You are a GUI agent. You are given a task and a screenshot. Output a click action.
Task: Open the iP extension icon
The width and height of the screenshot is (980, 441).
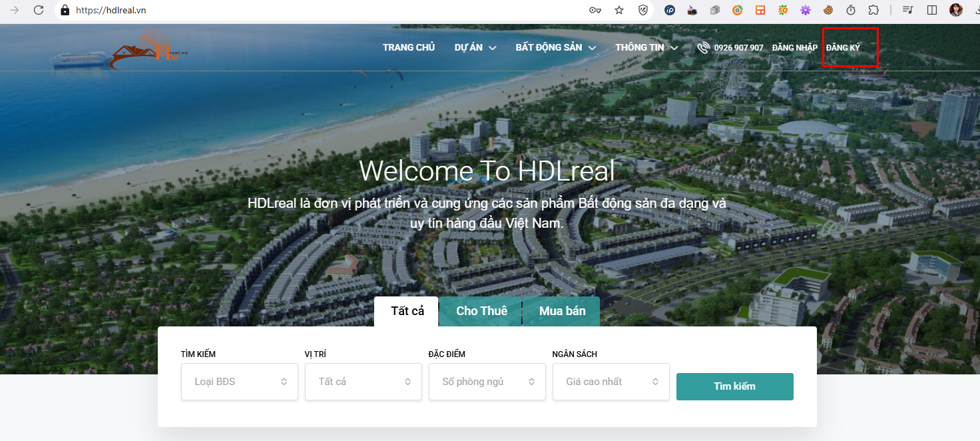coord(670,10)
